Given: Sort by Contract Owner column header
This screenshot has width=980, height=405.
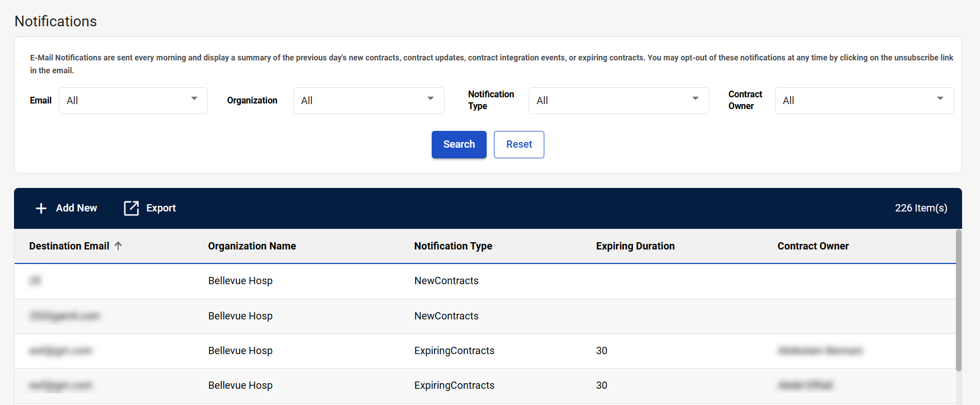Looking at the screenshot, I should (x=813, y=246).
